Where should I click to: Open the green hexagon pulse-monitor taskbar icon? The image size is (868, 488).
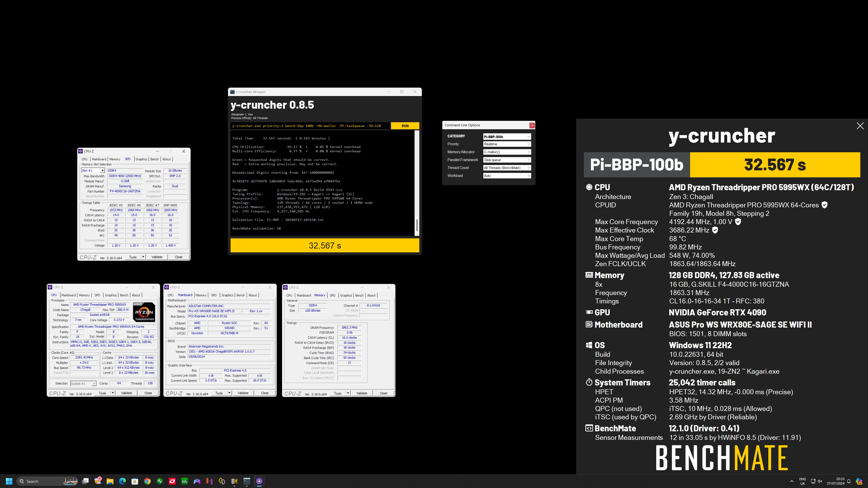[x=160, y=481]
